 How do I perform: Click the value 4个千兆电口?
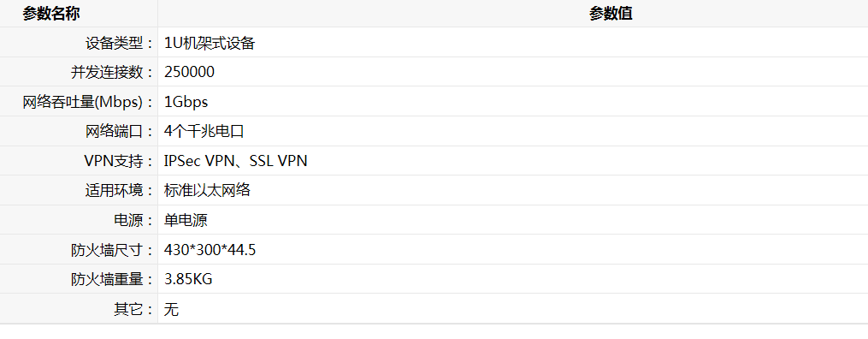[x=204, y=132]
